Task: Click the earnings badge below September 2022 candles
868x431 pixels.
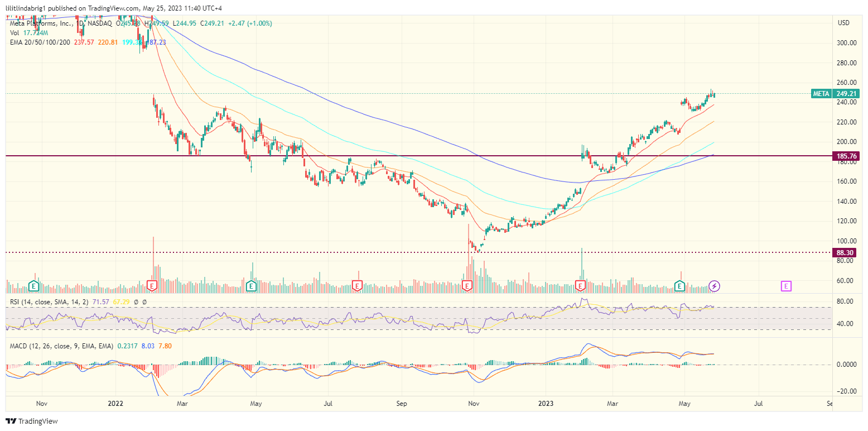Action: coord(466,285)
